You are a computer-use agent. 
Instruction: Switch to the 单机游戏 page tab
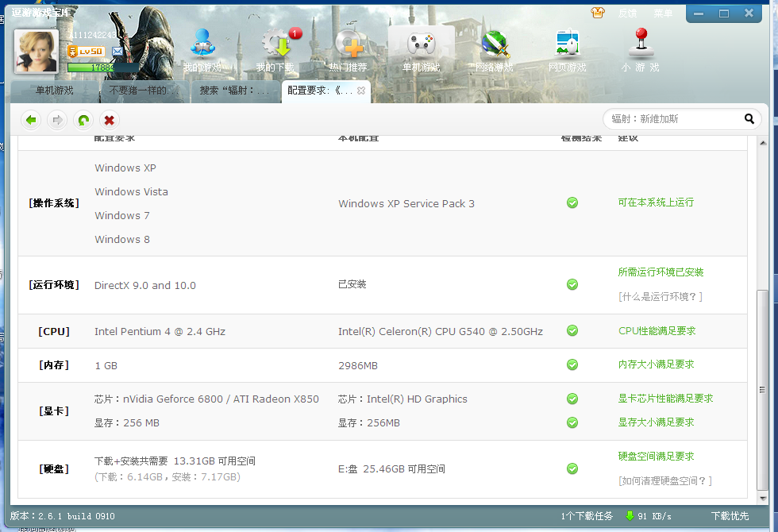coord(54,91)
